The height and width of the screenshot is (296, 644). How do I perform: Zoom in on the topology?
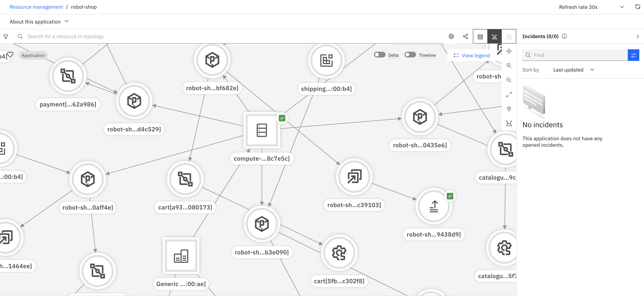click(509, 66)
